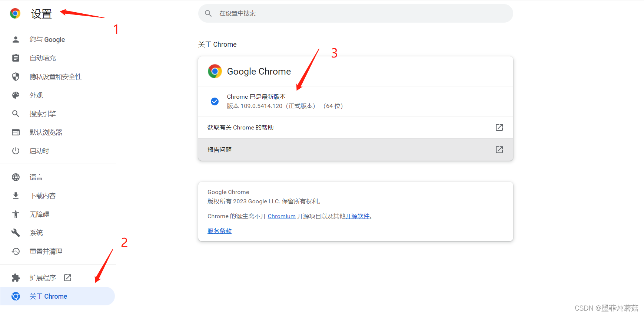Click the Chrome logo beside 设置 title
Screen dimensions: 644x315
15,14
